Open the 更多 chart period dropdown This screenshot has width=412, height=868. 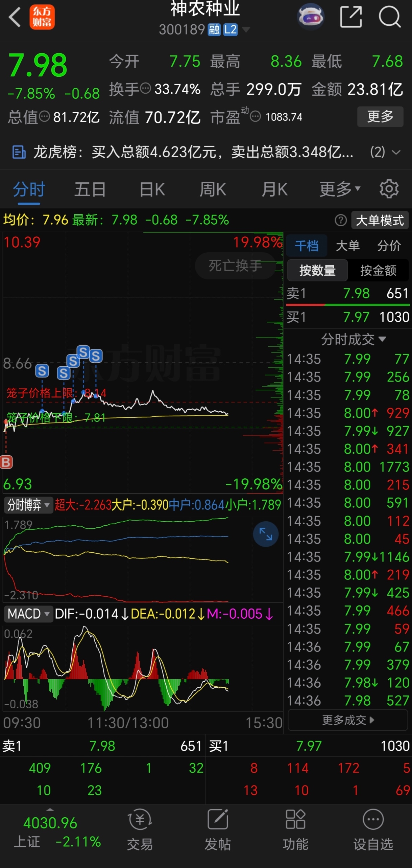coord(340,189)
